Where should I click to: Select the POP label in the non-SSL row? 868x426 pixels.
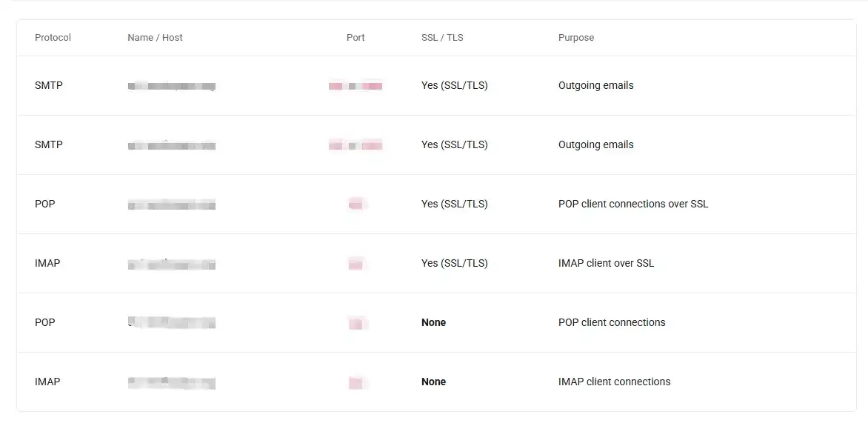click(x=45, y=322)
